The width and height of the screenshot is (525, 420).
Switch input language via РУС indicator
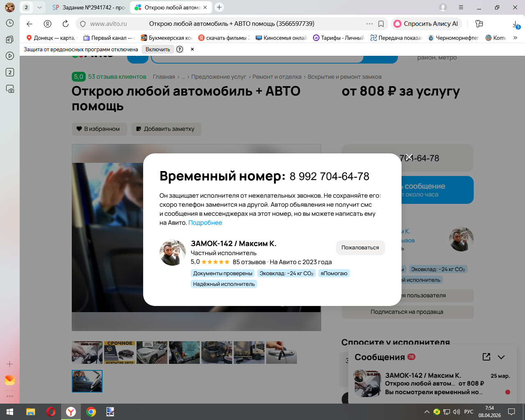[469, 412]
